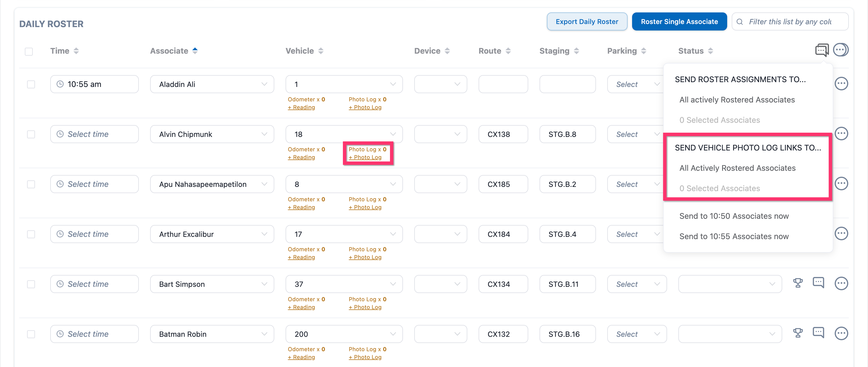Toggle the select-all header checkbox

coord(29,52)
